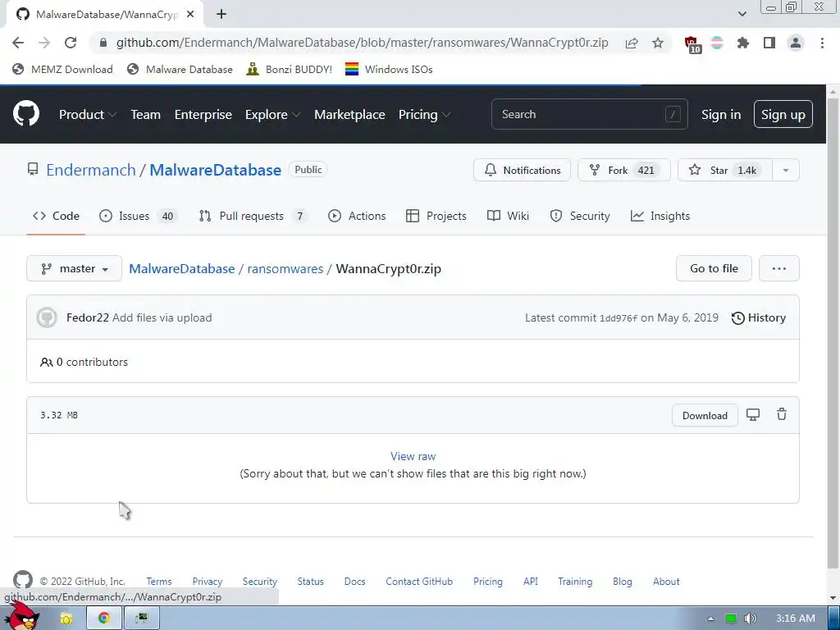Click the Marketplace link in header
The height and width of the screenshot is (630, 840).
(x=349, y=114)
